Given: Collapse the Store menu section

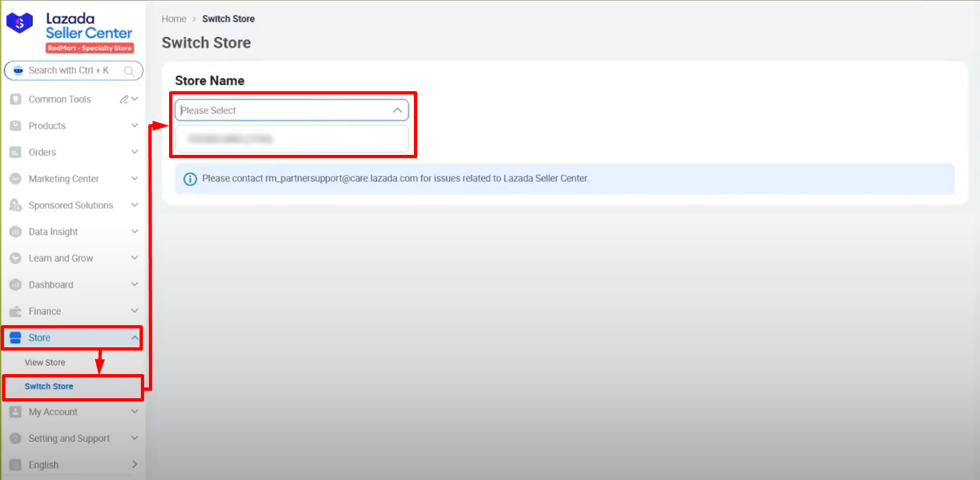Looking at the screenshot, I should click(x=135, y=338).
